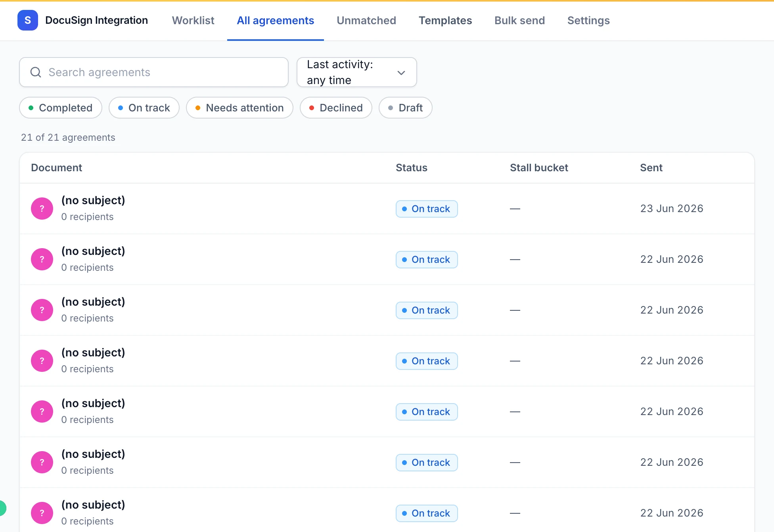Click the green circle at left edge
Viewport: 774px width, 532px height.
(2, 508)
